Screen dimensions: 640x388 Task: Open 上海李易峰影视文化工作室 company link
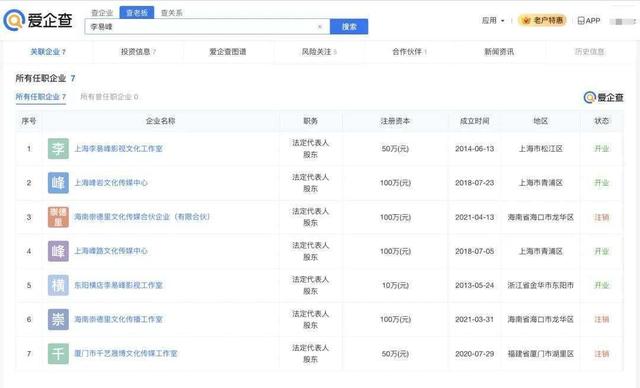[x=118, y=149]
